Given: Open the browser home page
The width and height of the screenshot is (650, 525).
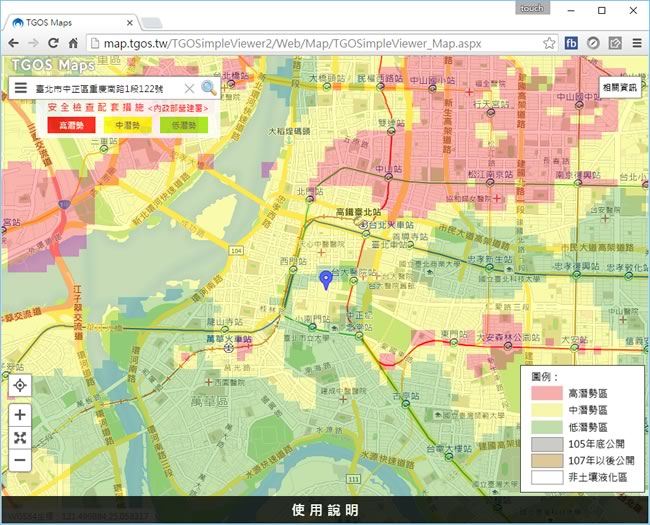Looking at the screenshot, I should 73,43.
